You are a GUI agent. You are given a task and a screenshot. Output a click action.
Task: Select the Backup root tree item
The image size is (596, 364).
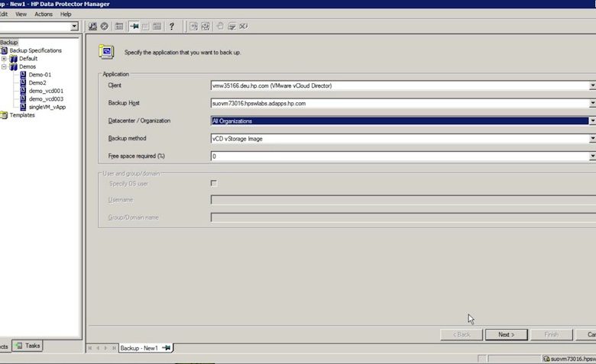tap(8, 42)
